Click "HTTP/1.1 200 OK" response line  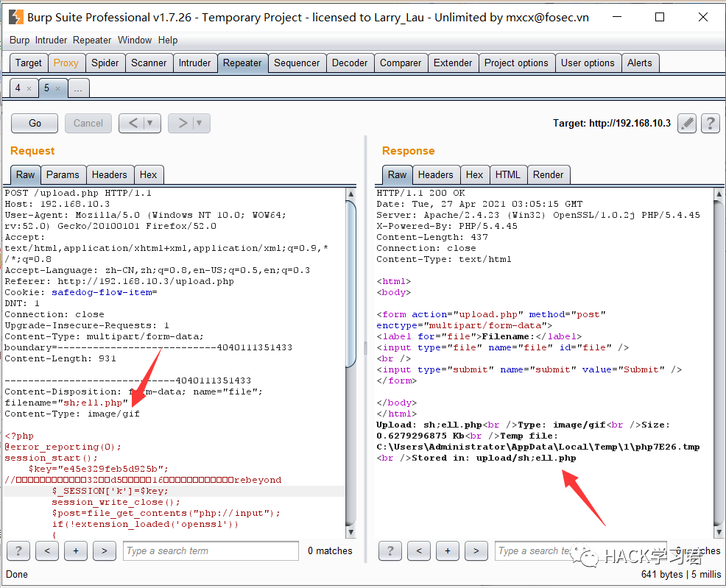[x=421, y=193]
